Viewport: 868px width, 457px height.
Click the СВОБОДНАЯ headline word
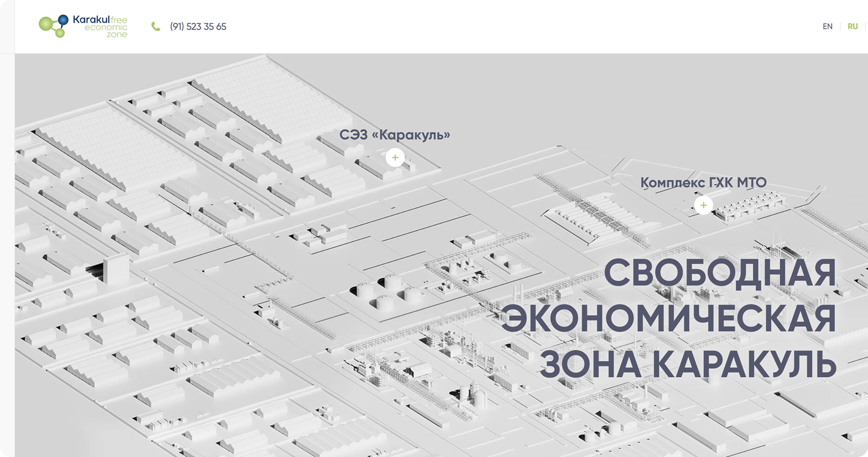coord(719,273)
